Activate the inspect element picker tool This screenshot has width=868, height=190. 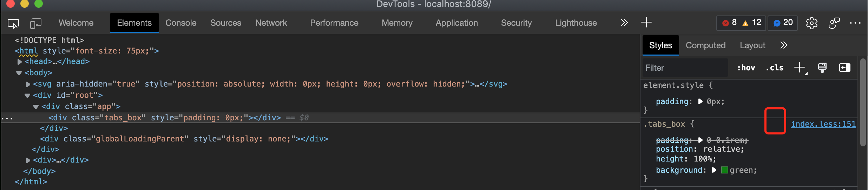[13, 23]
